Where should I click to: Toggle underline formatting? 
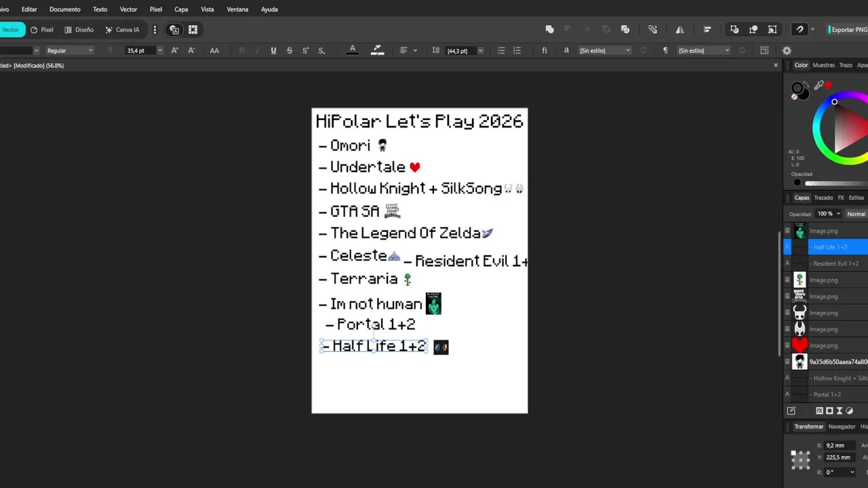tap(273, 51)
